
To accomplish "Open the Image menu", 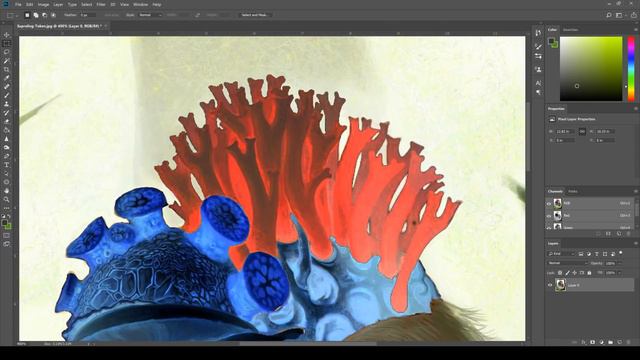I will pos(43,4).
